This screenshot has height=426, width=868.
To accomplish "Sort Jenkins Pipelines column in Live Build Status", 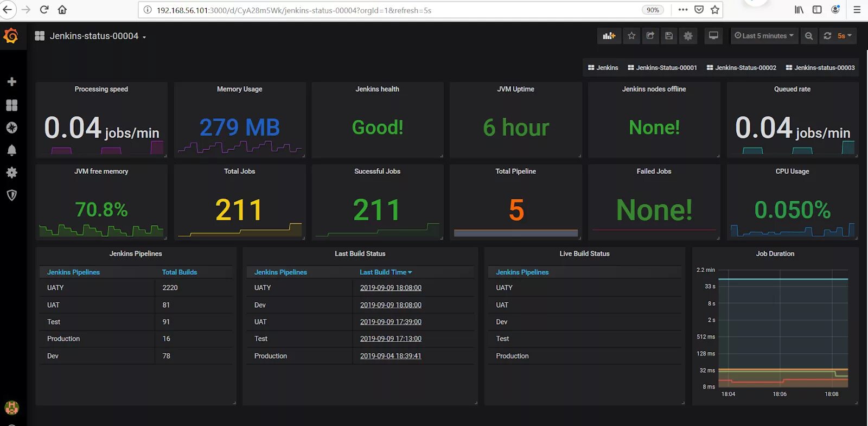I will [x=522, y=272].
